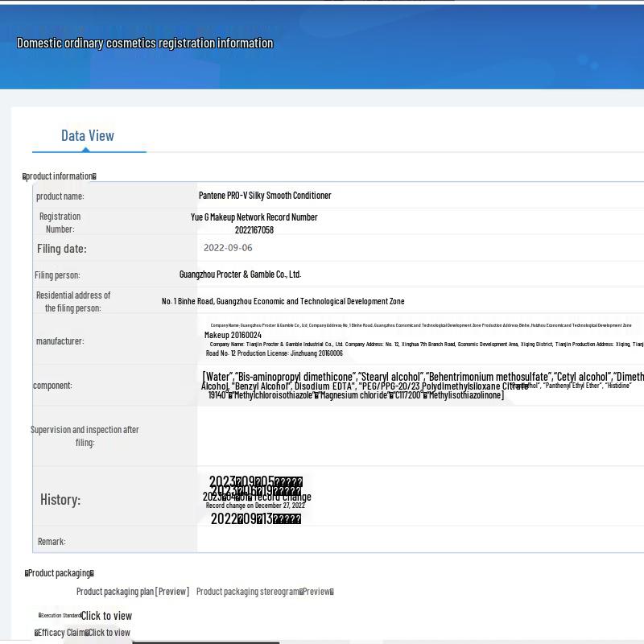This screenshot has width=644, height=644.
Task: Click the Pantene PRO-V Silky Smooth Conditioner name
Action: click(265, 196)
